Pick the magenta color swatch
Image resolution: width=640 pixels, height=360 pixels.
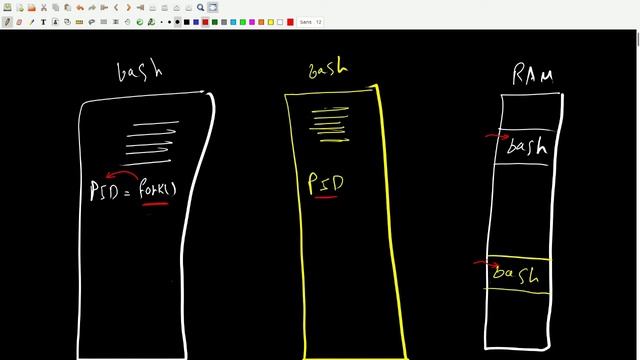(252, 22)
